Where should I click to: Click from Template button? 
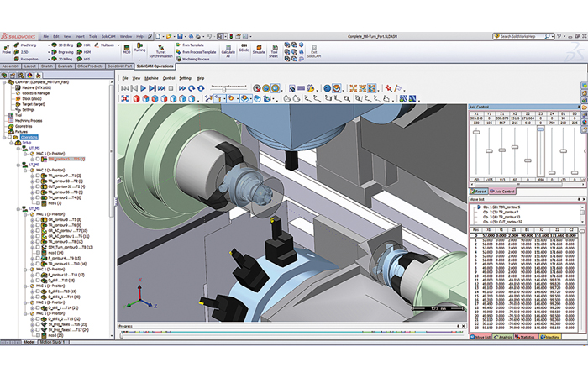coord(190,45)
